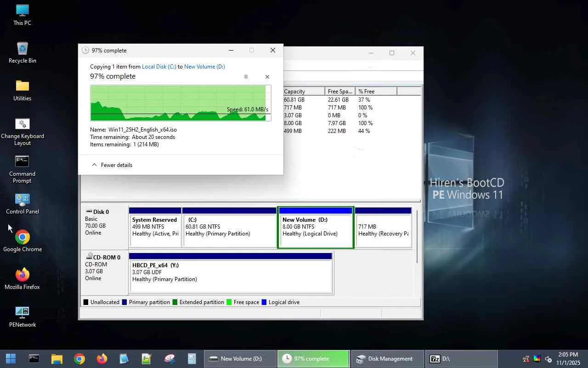Open File Explorer from the taskbar

(x=57, y=359)
